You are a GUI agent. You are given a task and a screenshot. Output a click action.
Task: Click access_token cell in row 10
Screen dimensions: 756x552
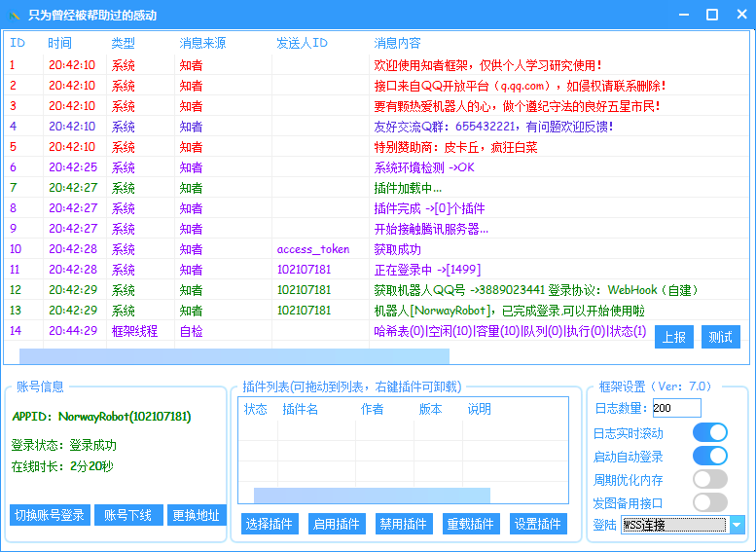[x=313, y=249]
